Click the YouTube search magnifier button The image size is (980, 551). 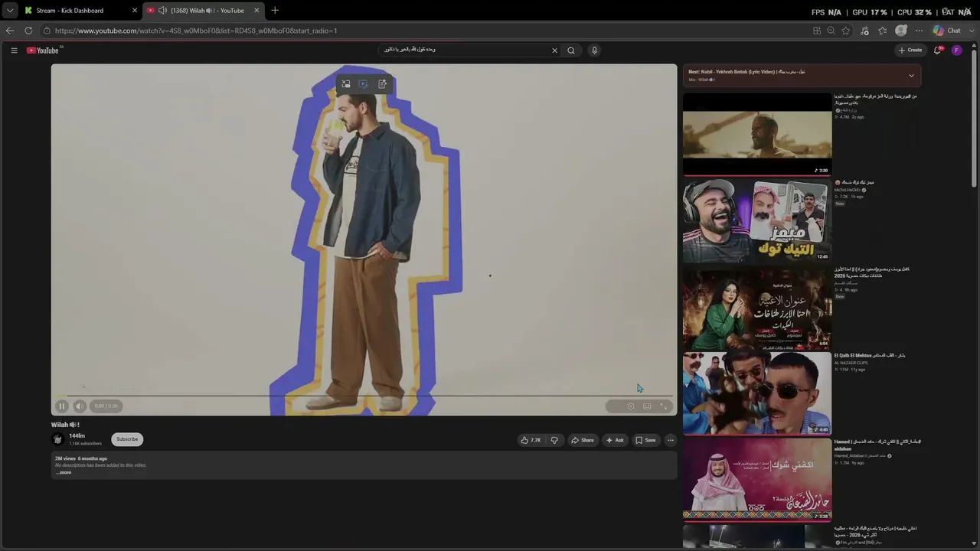pyautogui.click(x=570, y=51)
